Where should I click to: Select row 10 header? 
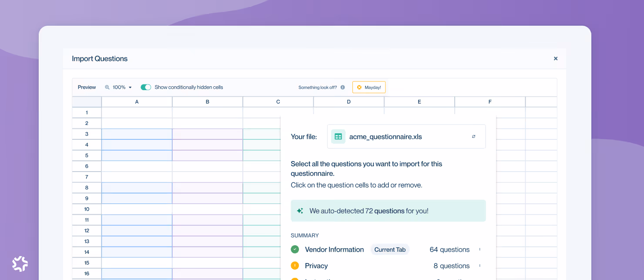tap(87, 209)
